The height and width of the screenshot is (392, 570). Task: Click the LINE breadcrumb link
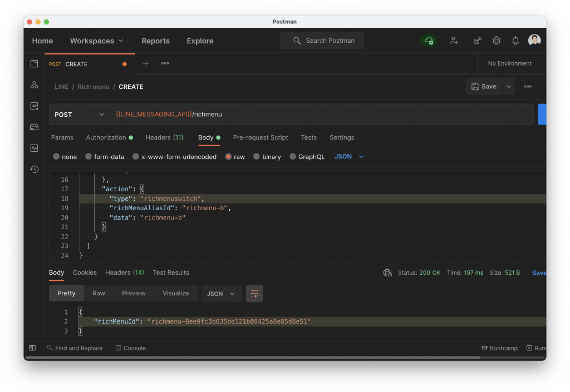tap(61, 87)
